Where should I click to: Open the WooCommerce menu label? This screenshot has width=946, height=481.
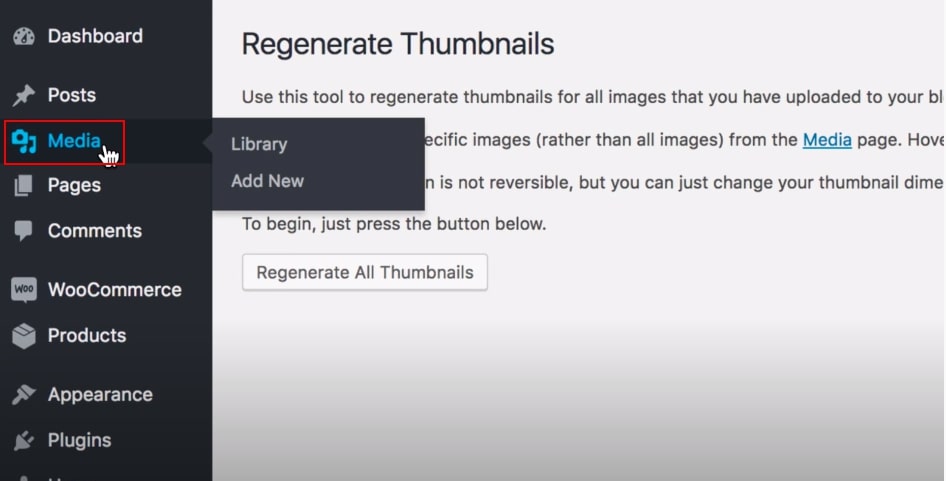(115, 290)
